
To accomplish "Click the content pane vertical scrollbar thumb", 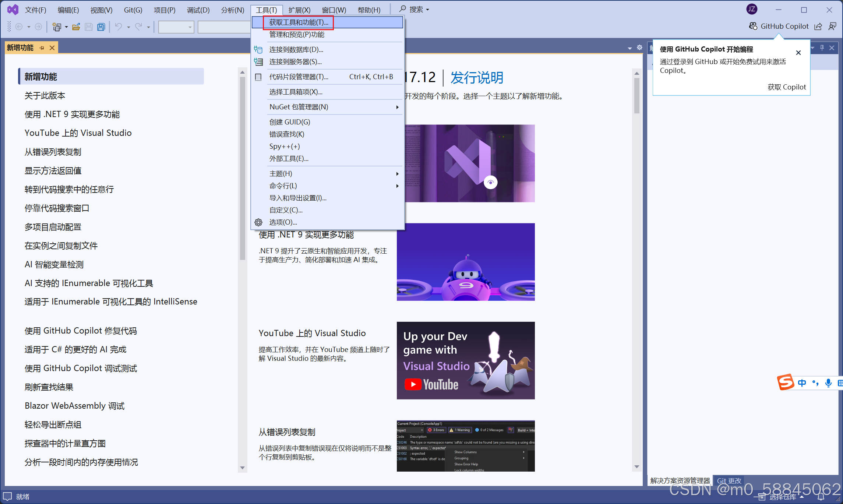I will point(637,96).
